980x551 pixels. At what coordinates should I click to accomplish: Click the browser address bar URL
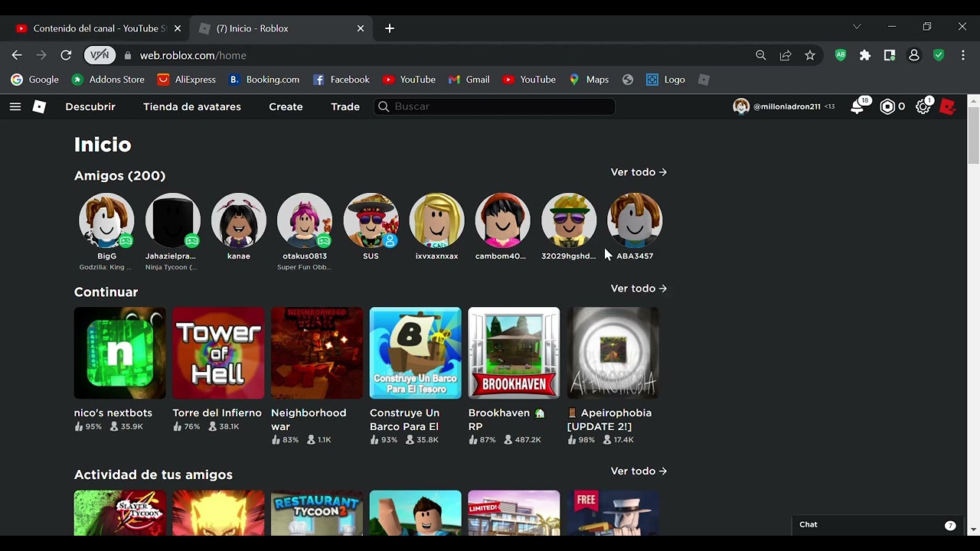coord(193,55)
